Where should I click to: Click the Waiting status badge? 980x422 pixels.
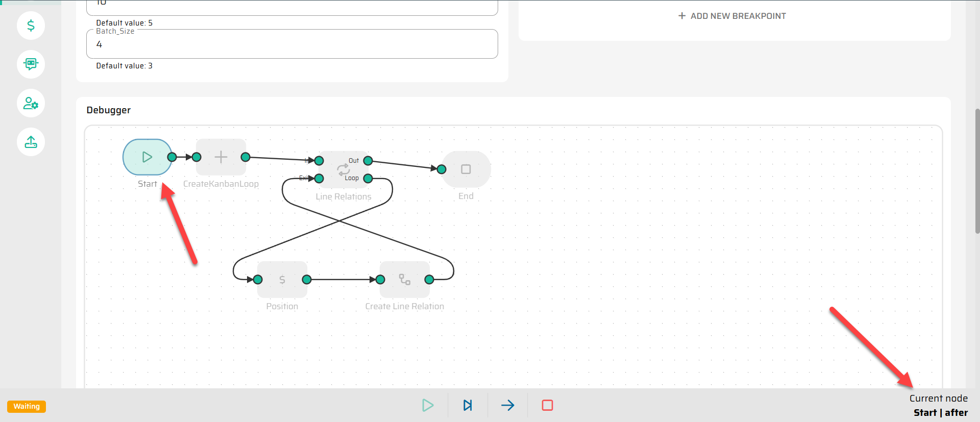point(27,406)
